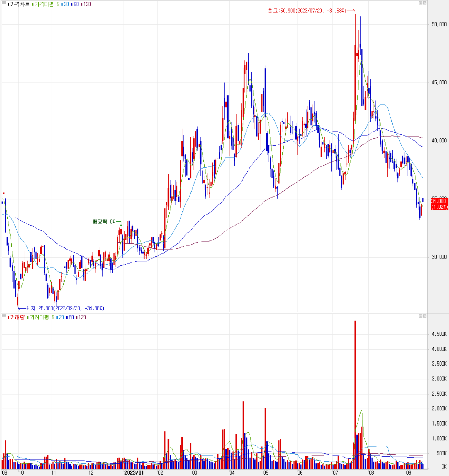Click the 04 month label on time axis
Image resolution: width=449 pixels, height=476 pixels.
(x=232, y=472)
